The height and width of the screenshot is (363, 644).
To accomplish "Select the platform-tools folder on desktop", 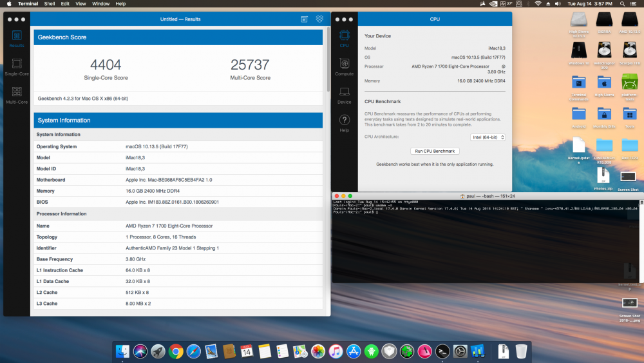I will 630,88.
